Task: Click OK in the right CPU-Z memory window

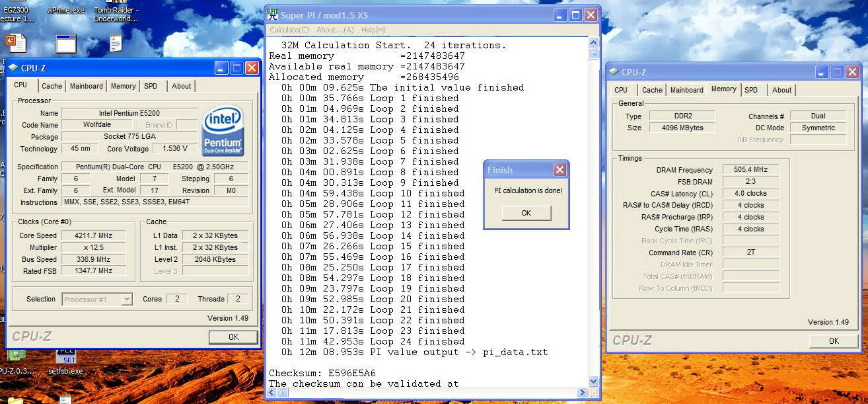Action: pyautogui.click(x=834, y=341)
